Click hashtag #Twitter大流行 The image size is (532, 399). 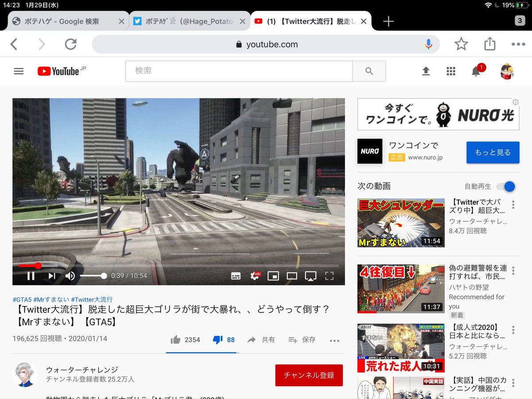click(92, 300)
